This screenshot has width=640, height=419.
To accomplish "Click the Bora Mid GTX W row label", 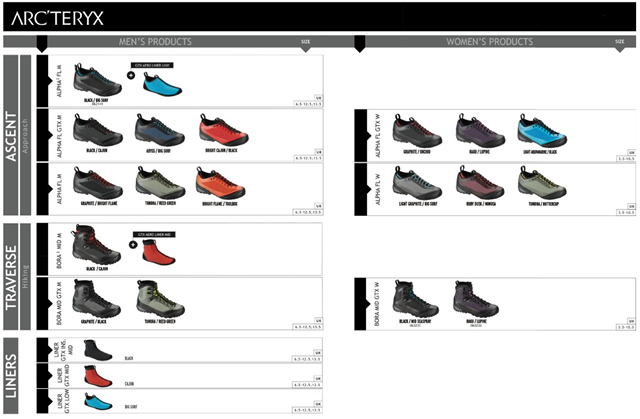I will 377,304.
